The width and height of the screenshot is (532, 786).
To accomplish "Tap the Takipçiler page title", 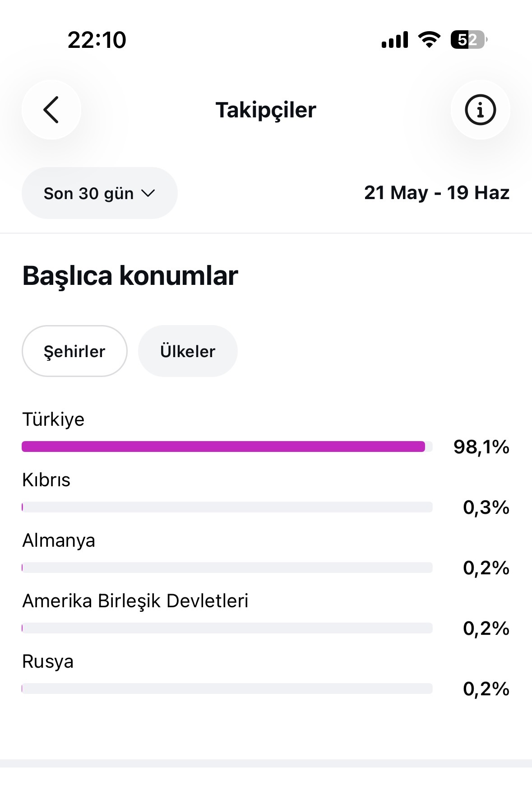I will click(x=266, y=110).
